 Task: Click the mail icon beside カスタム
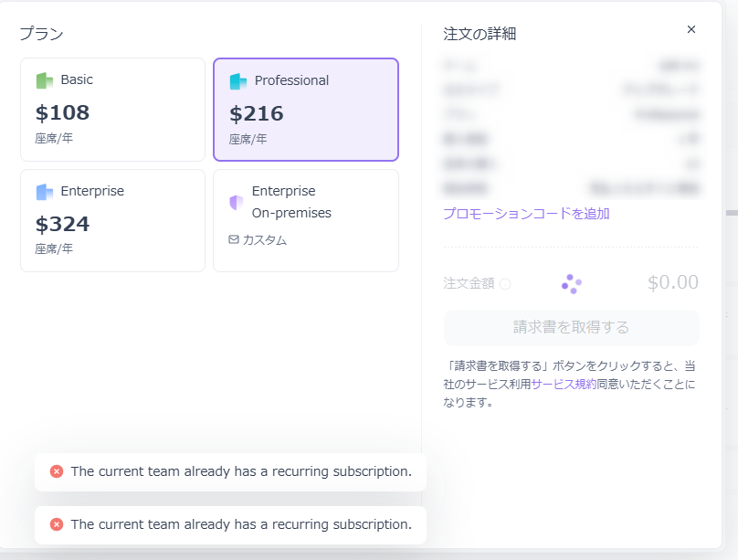point(234,240)
